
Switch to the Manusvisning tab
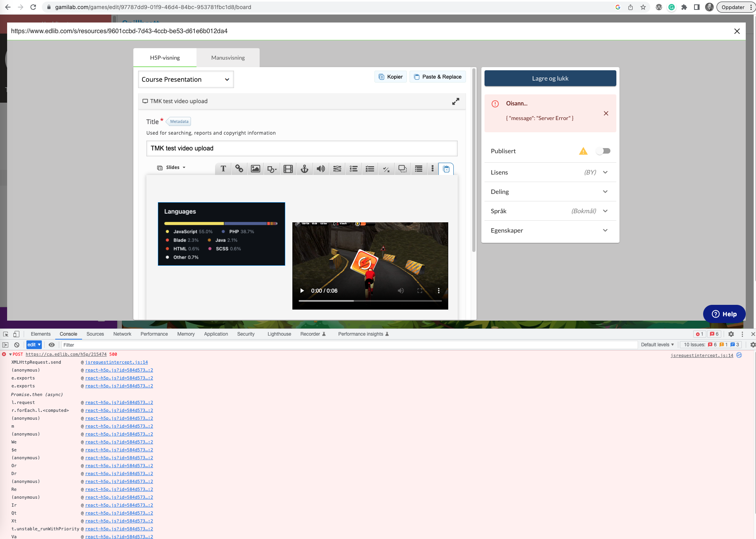[x=228, y=58]
